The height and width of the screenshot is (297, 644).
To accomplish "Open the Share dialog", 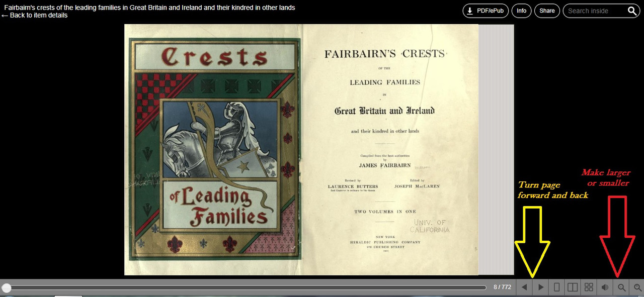I will pos(547,11).
